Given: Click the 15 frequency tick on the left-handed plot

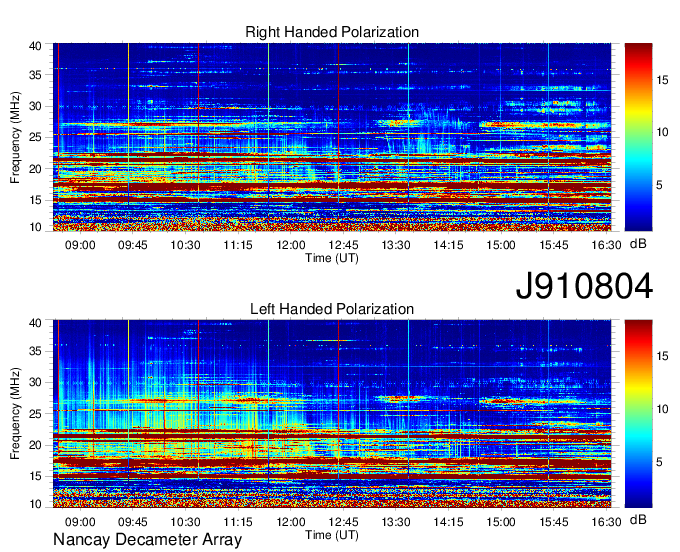Looking at the screenshot, I should [35, 477].
